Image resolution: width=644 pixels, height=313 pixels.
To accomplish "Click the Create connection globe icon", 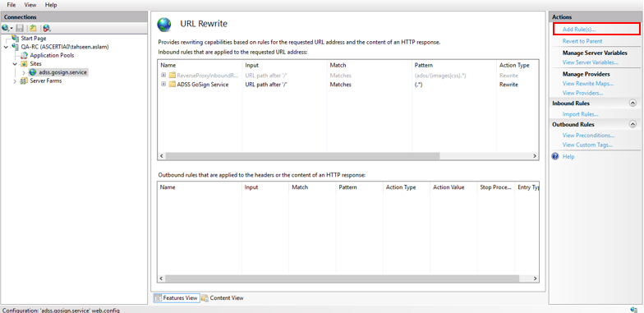I will [x=6, y=28].
